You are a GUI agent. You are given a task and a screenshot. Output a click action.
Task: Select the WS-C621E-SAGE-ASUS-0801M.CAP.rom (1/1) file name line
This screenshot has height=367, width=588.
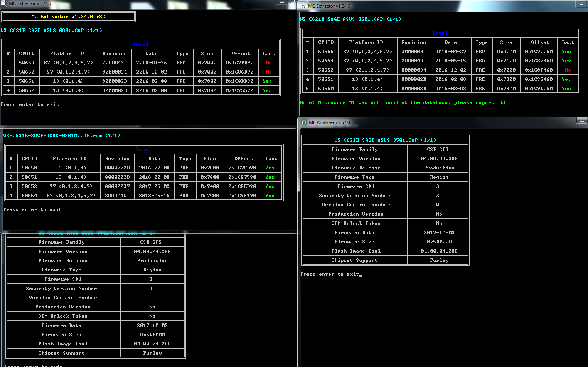click(62, 136)
